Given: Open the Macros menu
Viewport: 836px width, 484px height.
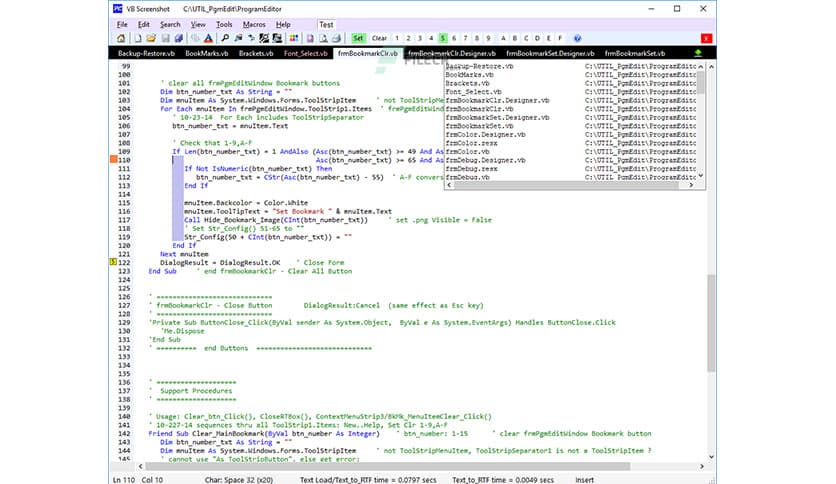Looking at the screenshot, I should [x=254, y=25].
